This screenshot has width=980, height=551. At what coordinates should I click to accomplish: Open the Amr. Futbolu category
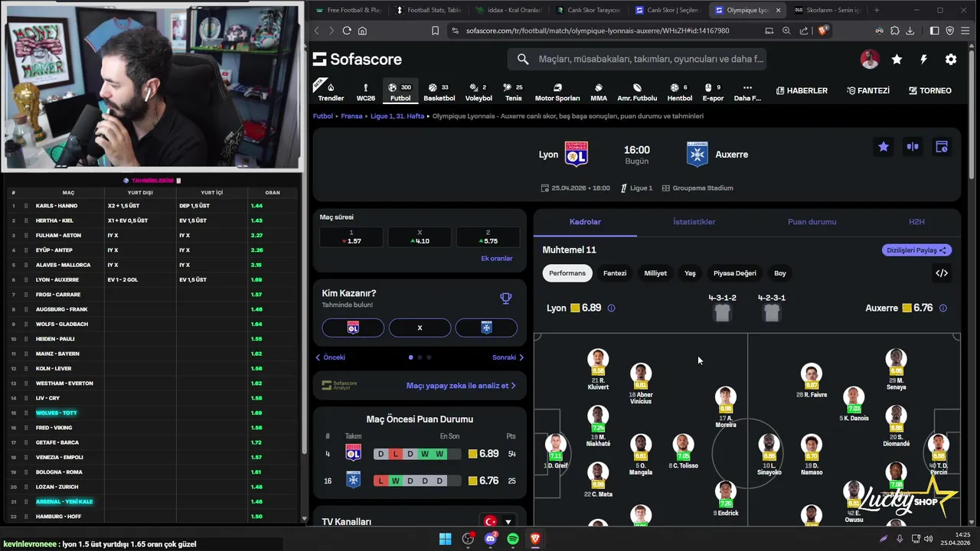pos(637,91)
